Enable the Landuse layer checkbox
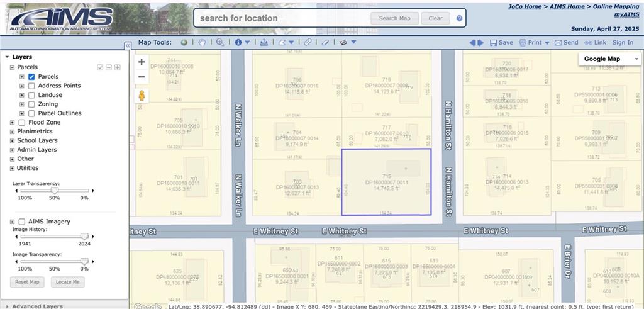The height and width of the screenshot is (309, 644). tap(31, 95)
